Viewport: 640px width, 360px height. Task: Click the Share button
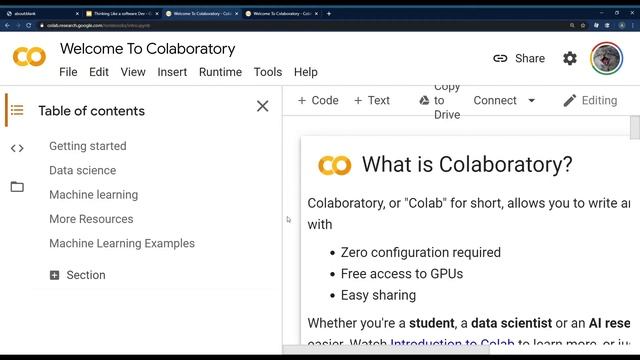coord(519,58)
